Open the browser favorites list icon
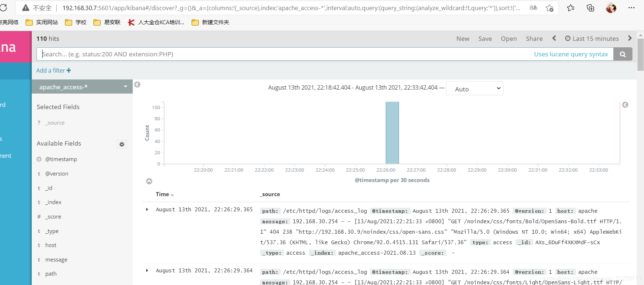This screenshot has width=644, height=285. coord(571,8)
